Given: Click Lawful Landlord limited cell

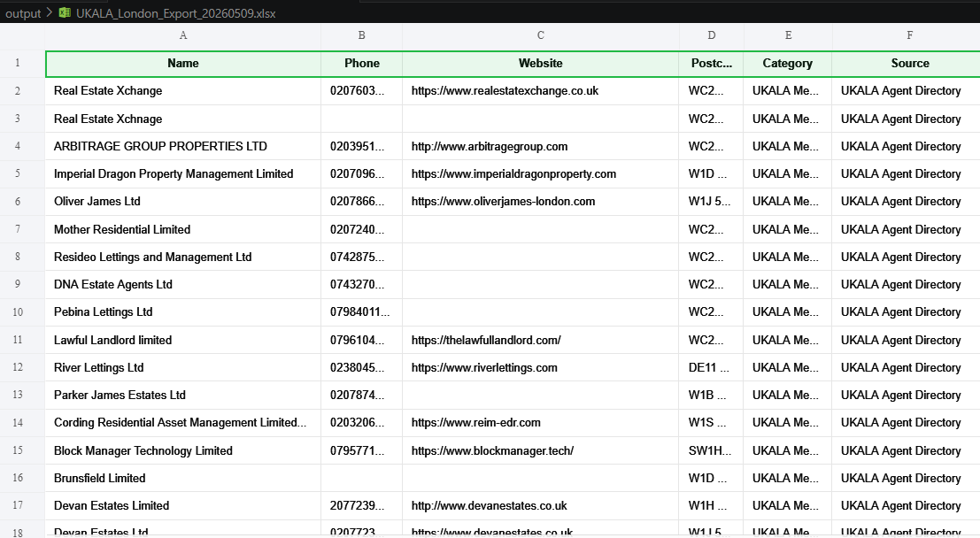Looking at the screenshot, I should 183,340.
